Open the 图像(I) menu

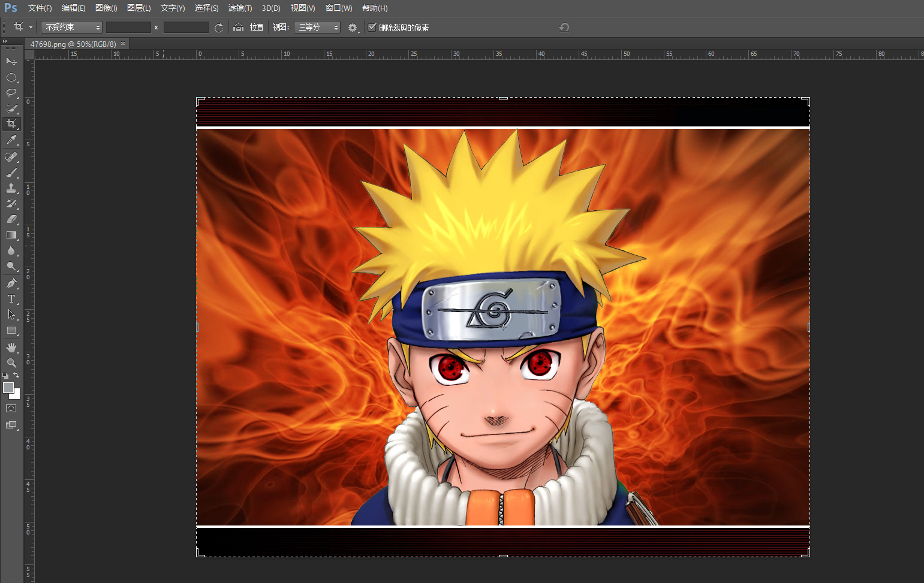(x=106, y=8)
